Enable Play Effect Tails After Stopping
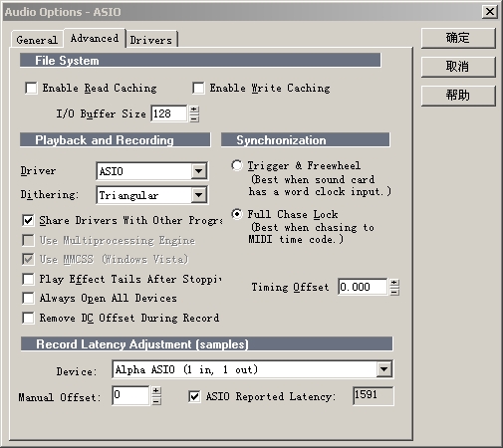The image size is (503, 448). point(28,279)
